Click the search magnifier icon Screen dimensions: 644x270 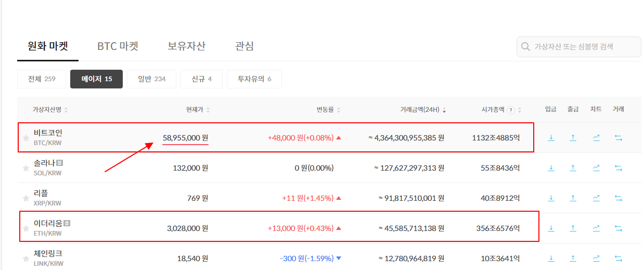tap(526, 47)
